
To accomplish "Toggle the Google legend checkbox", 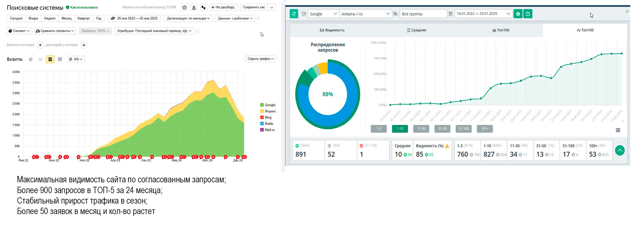I will (262, 105).
